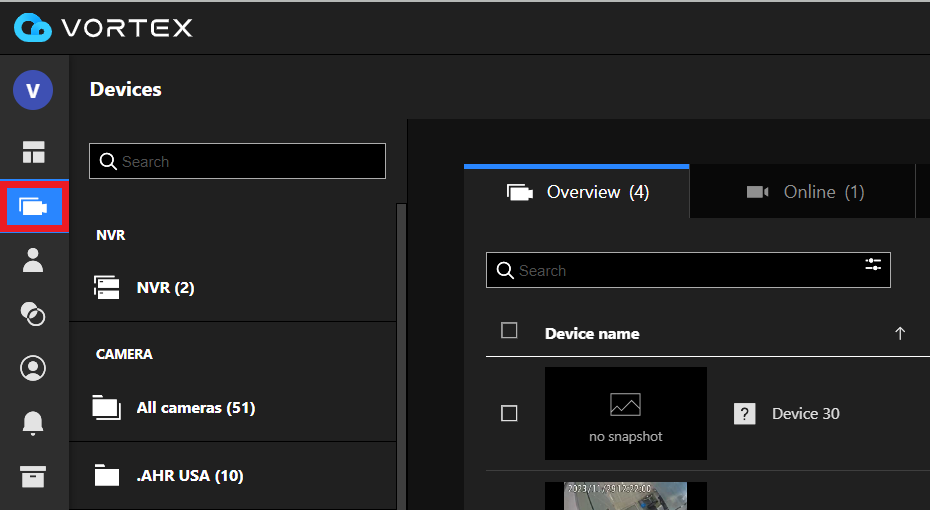The image size is (930, 510).
Task: Open the layout view sidebar icon
Action: click(34, 152)
